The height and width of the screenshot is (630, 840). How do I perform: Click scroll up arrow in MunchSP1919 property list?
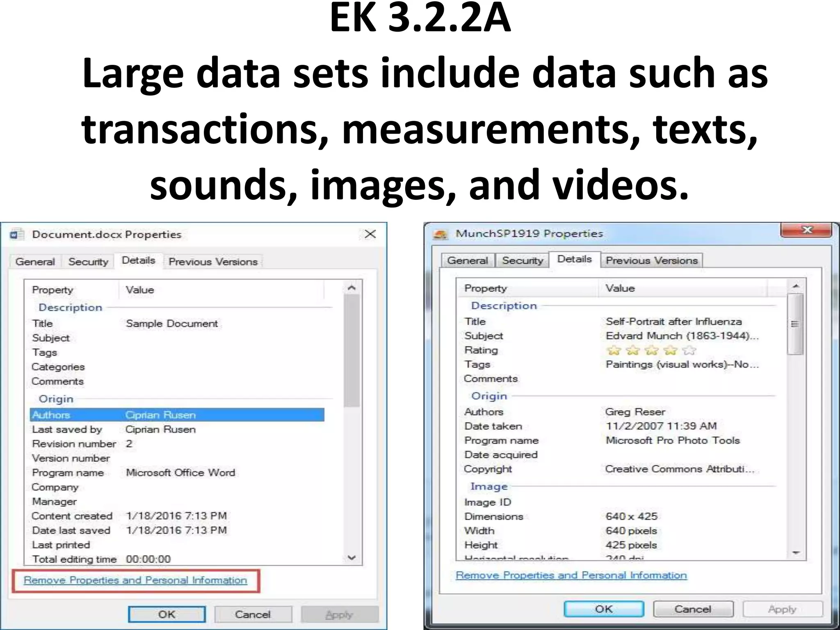click(x=796, y=286)
